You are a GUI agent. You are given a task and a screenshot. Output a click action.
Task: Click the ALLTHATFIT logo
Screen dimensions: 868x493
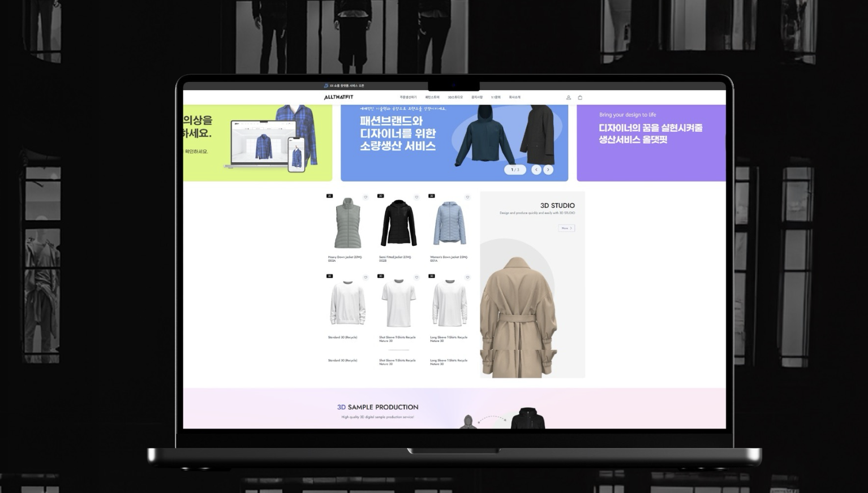coord(338,97)
